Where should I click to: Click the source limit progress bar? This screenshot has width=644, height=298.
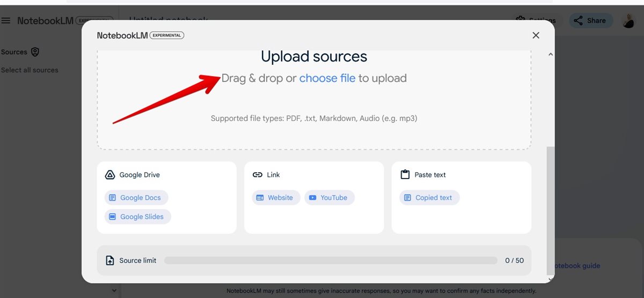click(331, 260)
